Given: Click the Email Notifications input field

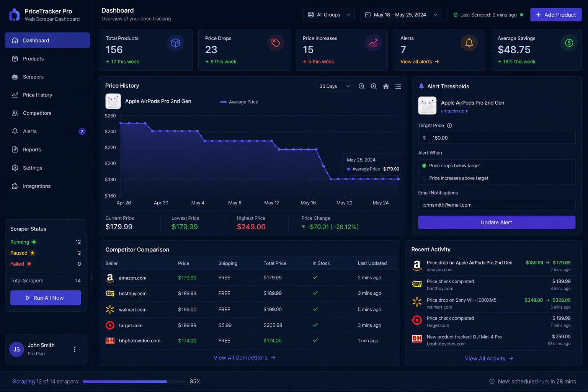Looking at the screenshot, I should tap(497, 205).
